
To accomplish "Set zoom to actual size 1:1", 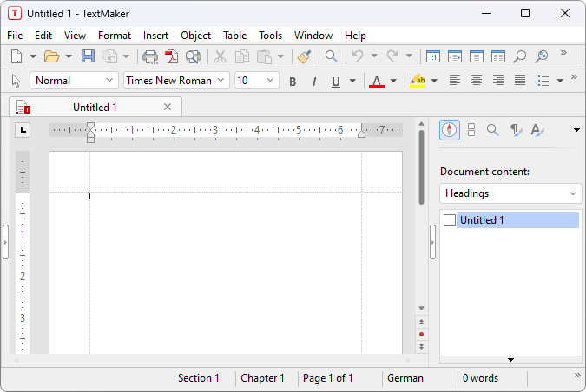I will [x=433, y=56].
